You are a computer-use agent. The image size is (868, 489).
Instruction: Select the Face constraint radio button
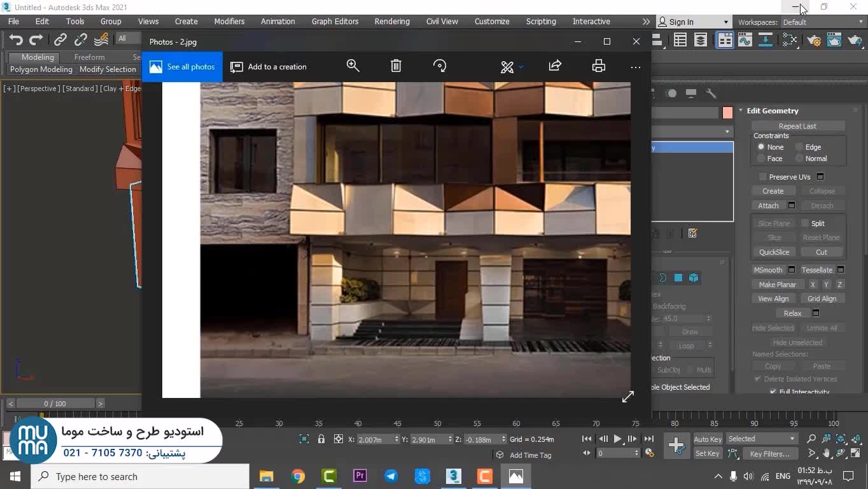point(761,159)
